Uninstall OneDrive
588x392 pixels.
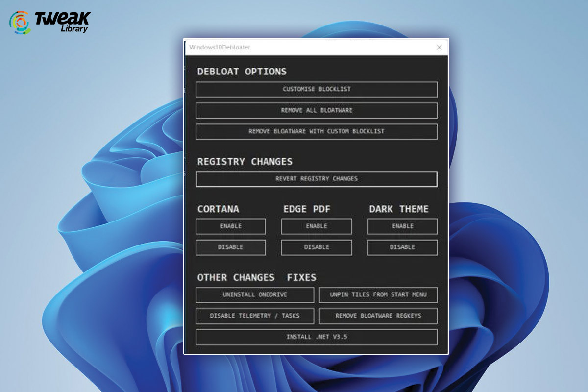255,294
